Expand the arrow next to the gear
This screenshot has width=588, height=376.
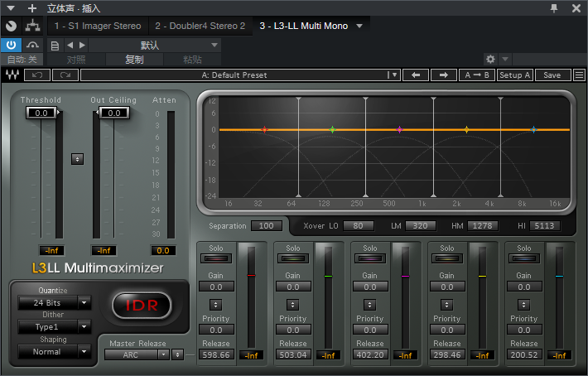tap(505, 59)
